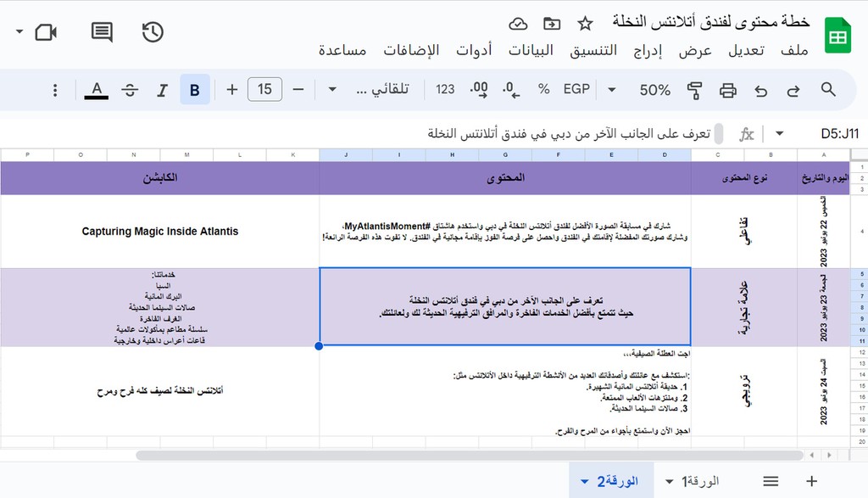Undo the last action
This screenshot has width=868, height=498.
pyautogui.click(x=761, y=90)
